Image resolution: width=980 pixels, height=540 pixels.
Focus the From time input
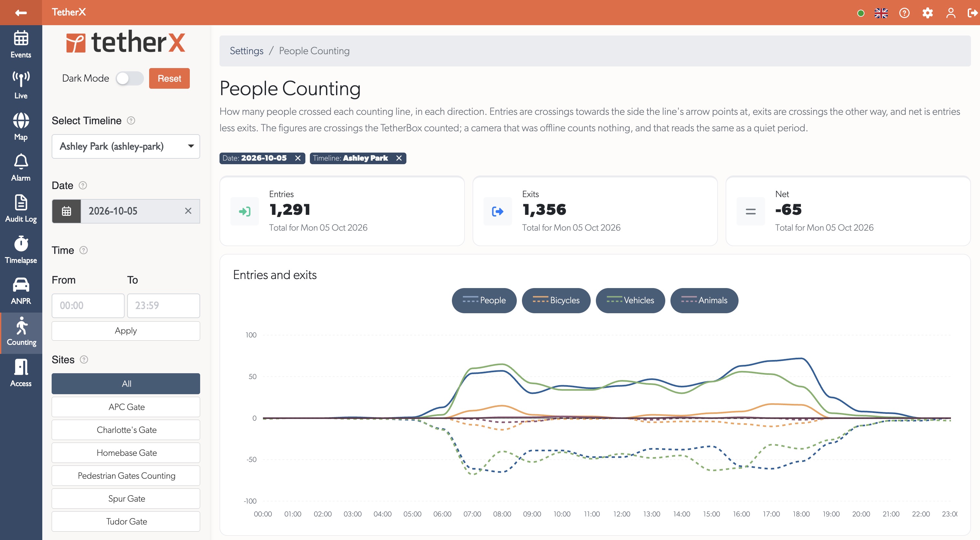click(88, 306)
